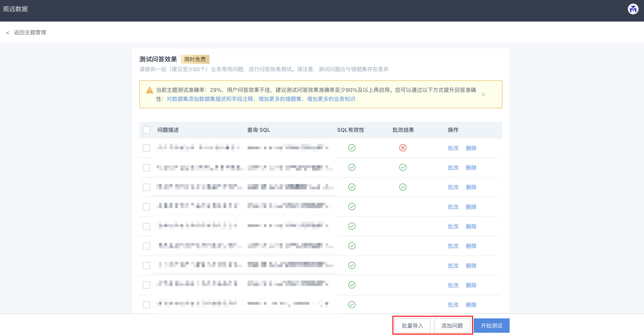The height and width of the screenshot is (335, 644).
Task: Click the green grading result icon in second row
Action: [402, 167]
